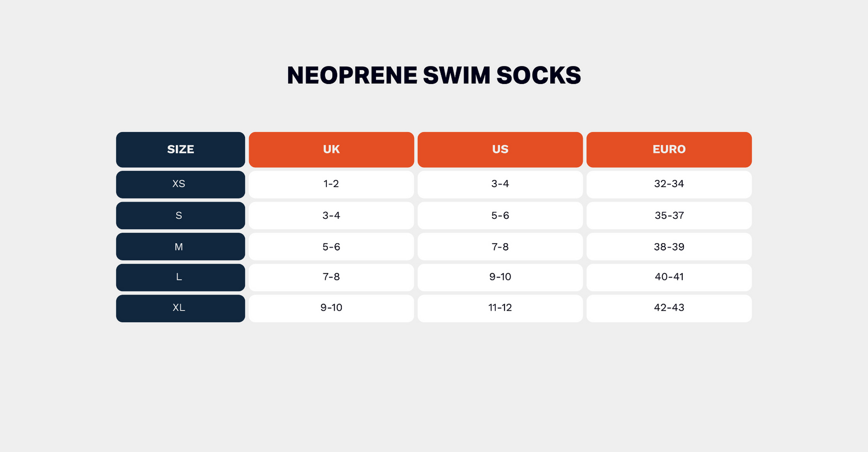Click the EURO 40-41 cell
This screenshot has width=868, height=452.
[669, 277]
